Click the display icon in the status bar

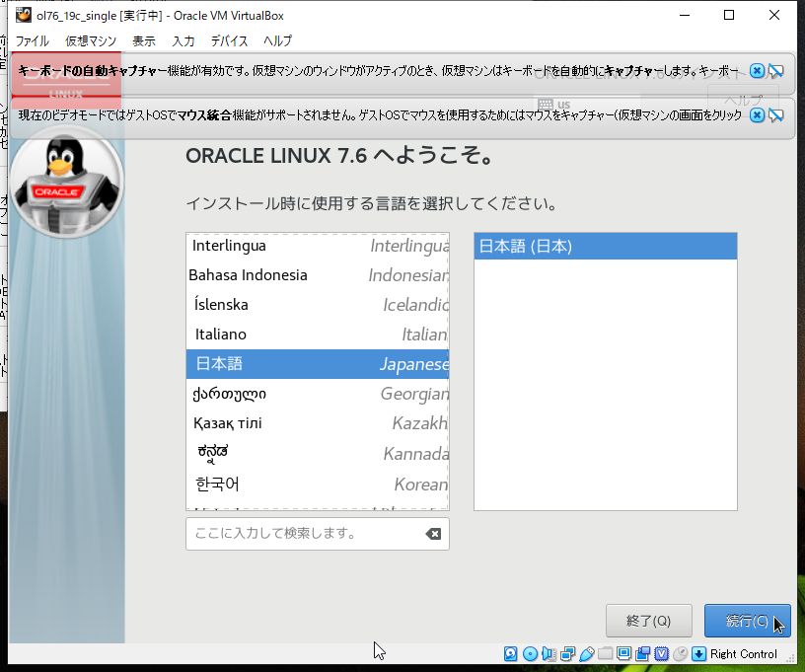coord(622,653)
